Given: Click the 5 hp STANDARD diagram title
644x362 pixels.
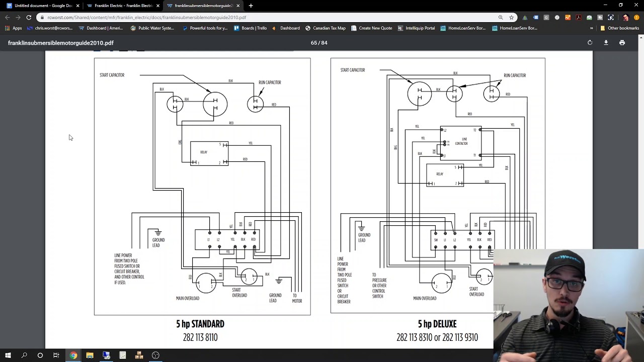Looking at the screenshot, I should (200, 324).
